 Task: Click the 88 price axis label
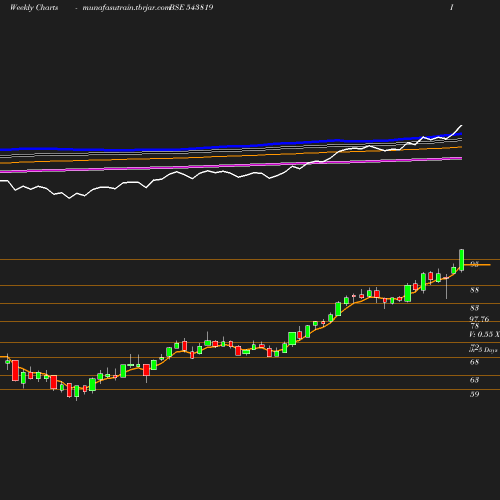(474, 290)
